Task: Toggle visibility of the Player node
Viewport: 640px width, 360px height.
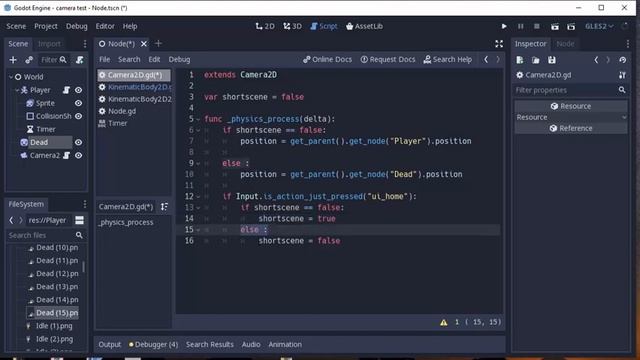Action: [x=78, y=90]
